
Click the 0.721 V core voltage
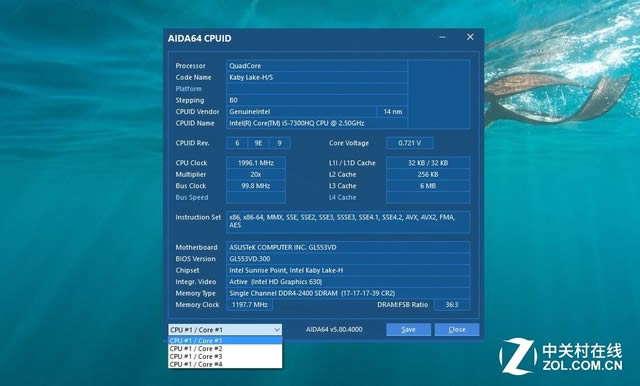(409, 143)
